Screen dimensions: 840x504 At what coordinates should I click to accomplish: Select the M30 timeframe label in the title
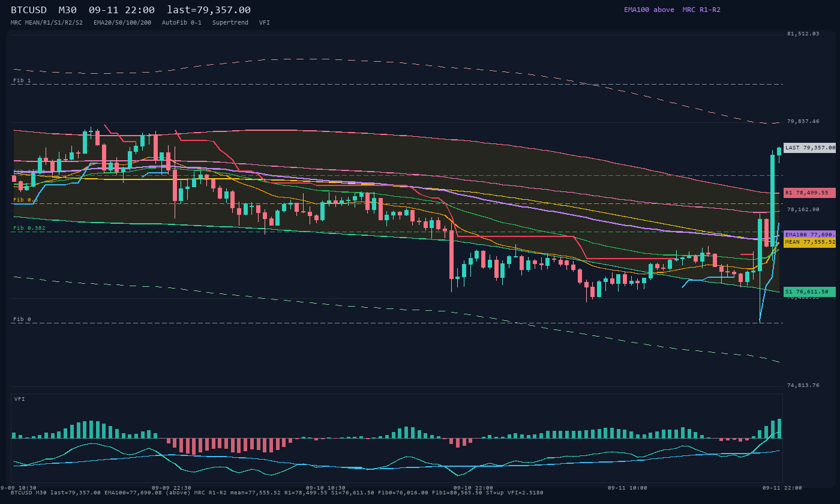click(x=68, y=10)
